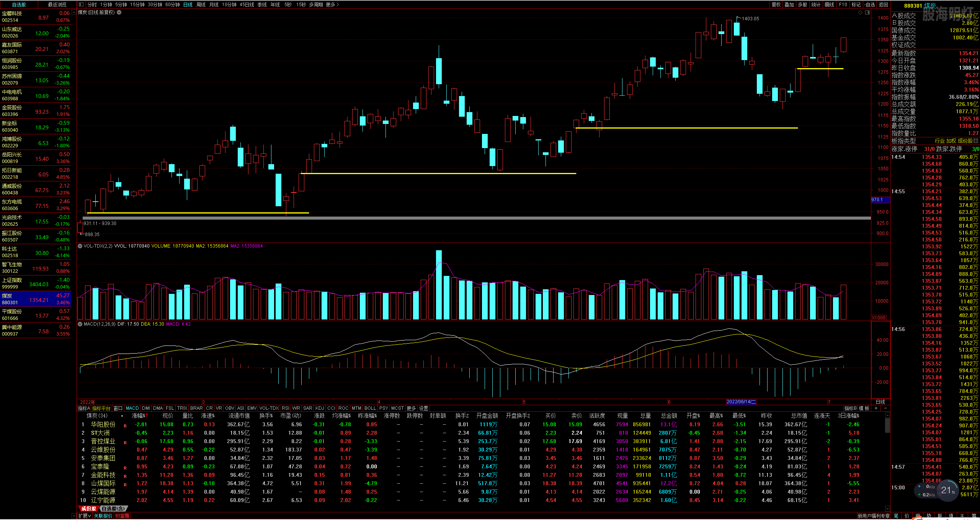Screen dimensions: 980x520
Task: Click the 日线 label at timeline end
Action: 880,402
